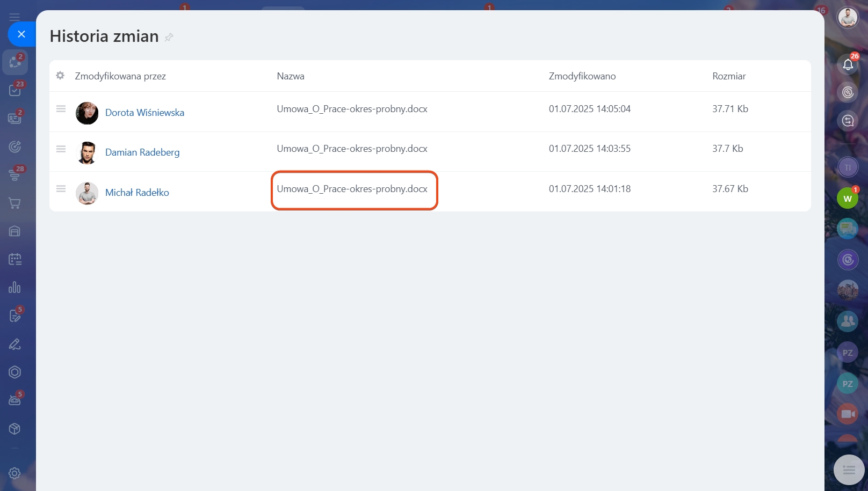Open the purple spiral chat avatar
Screen dimensions: 868x491
[848, 260]
